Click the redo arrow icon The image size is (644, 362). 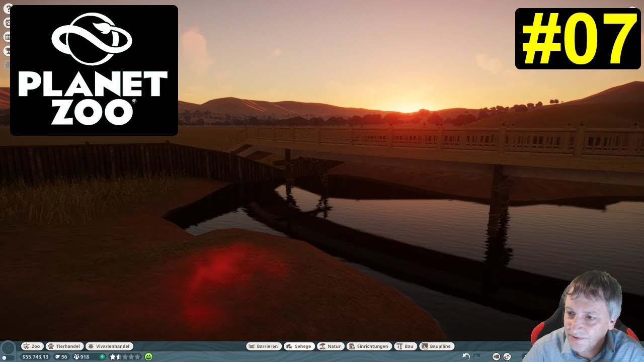pos(476,356)
